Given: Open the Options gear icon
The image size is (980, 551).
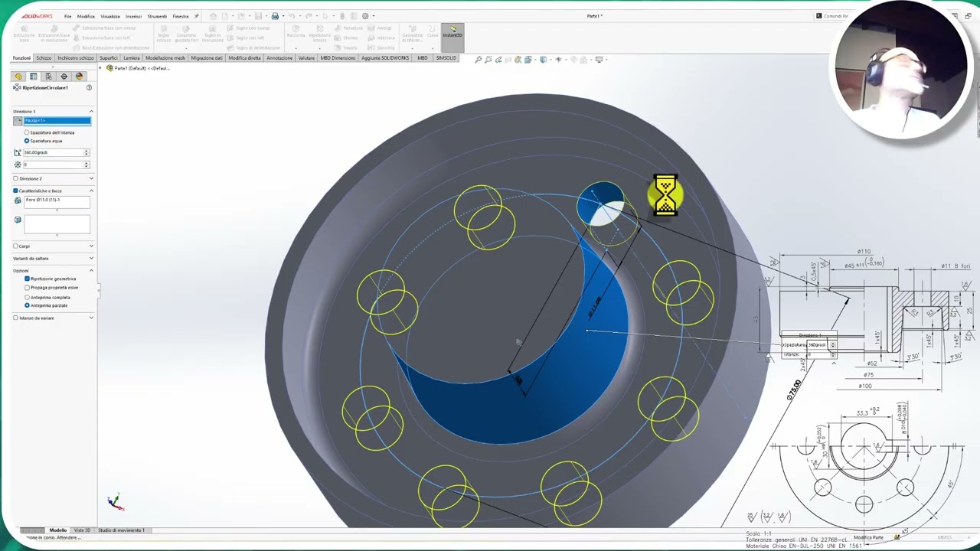Looking at the screenshot, I should click(x=365, y=16).
